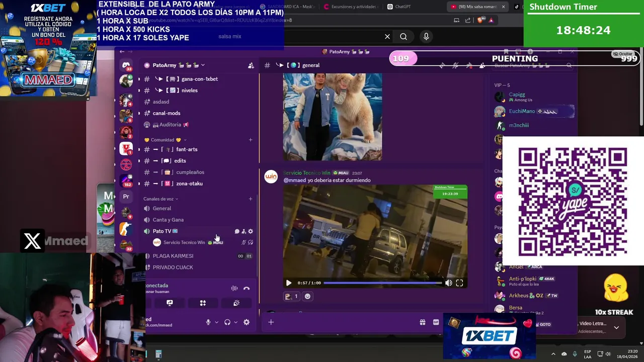This screenshot has width=644, height=362.
Task: Open the fant-arts channel
Action: 186,149
